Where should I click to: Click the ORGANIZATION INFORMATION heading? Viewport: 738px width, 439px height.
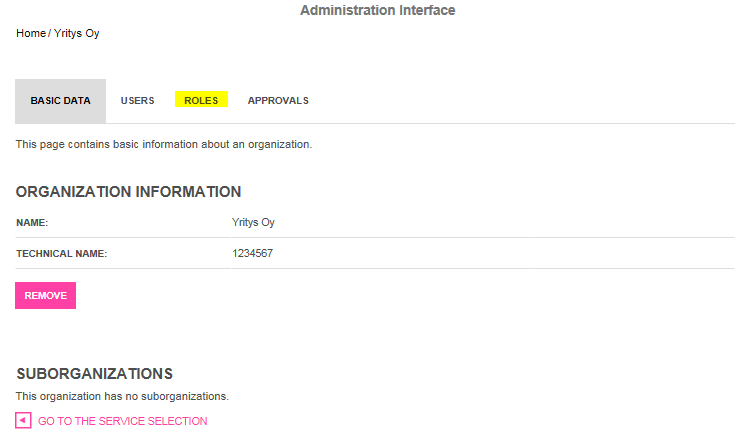[x=128, y=192]
